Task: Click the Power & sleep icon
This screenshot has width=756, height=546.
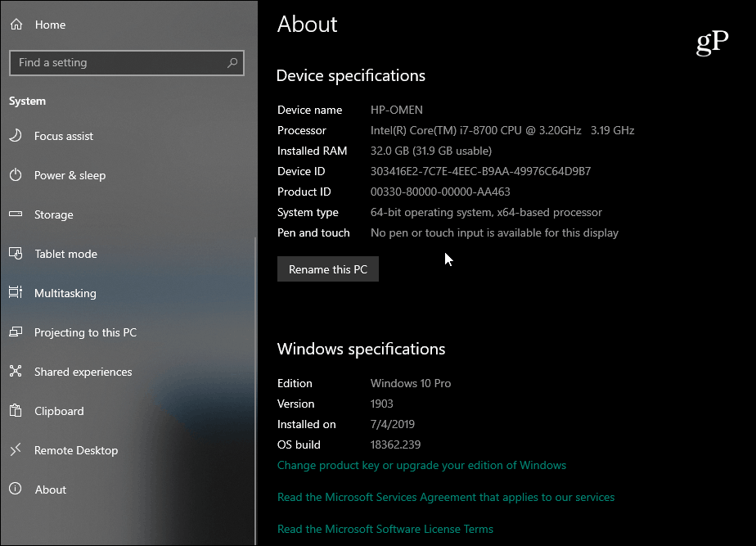Action: tap(16, 174)
